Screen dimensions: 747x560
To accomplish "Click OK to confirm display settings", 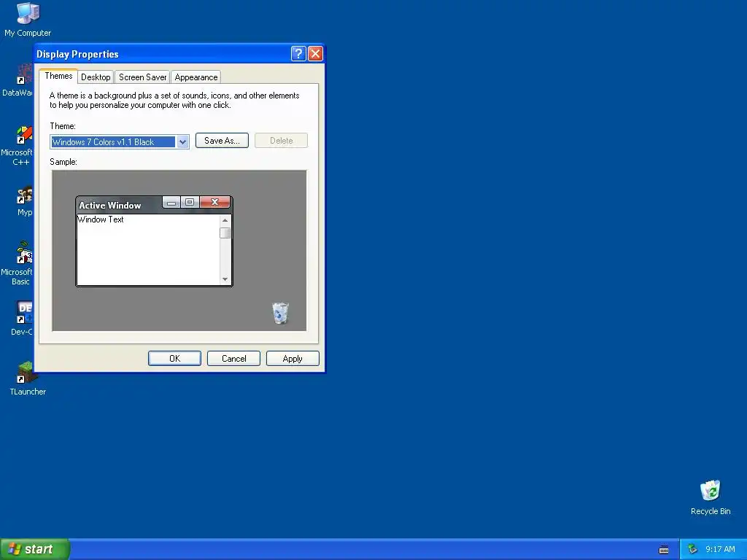I will pyautogui.click(x=174, y=359).
